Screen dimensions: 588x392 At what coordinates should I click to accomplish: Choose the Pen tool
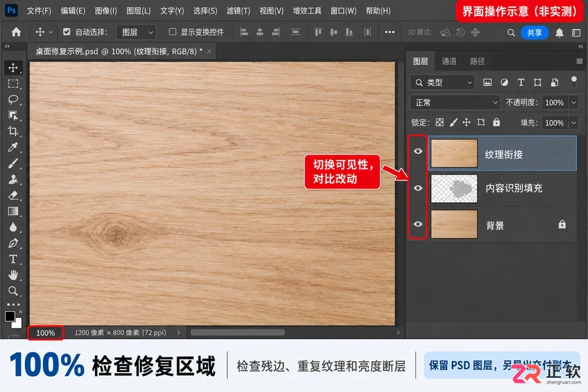(x=13, y=243)
